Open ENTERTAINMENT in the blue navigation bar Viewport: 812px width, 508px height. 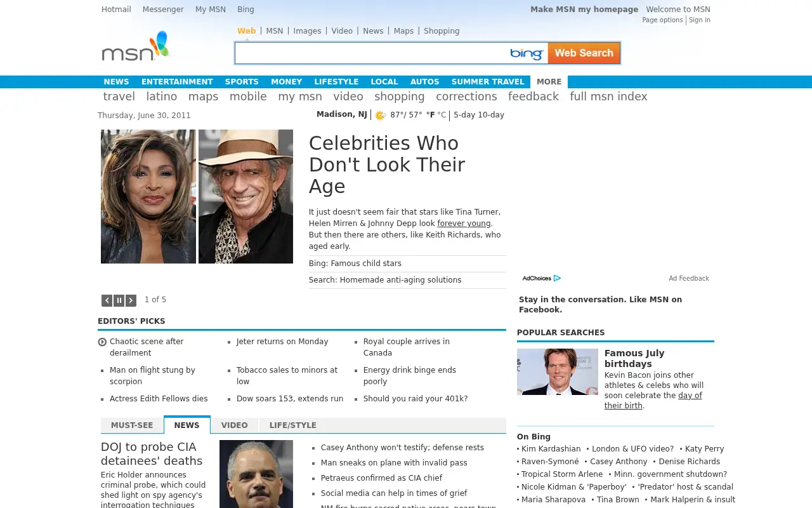point(177,82)
